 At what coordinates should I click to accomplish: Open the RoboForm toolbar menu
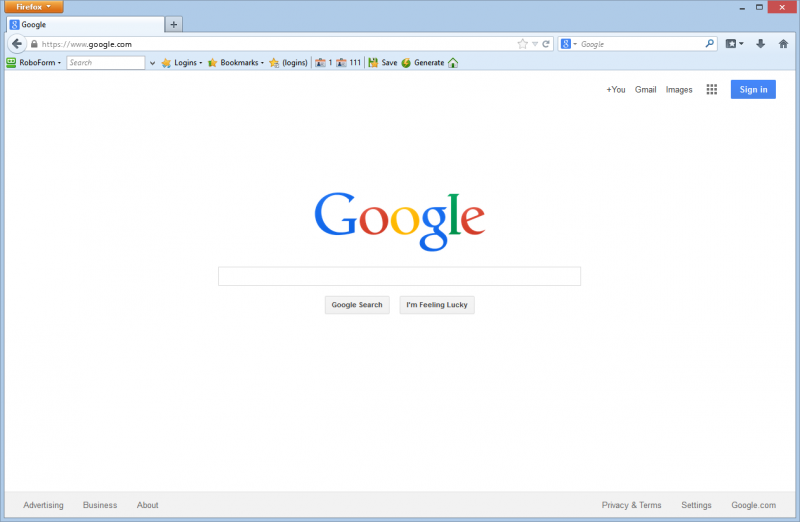coord(34,63)
